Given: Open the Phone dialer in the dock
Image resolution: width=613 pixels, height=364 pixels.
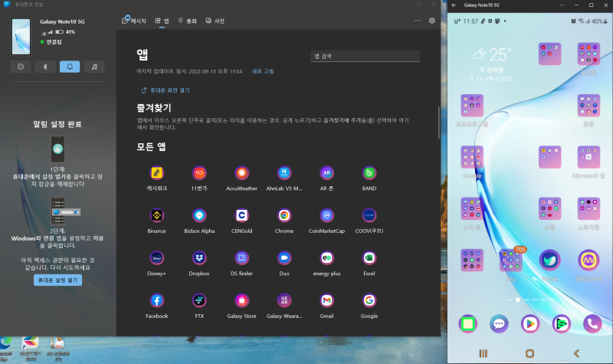Looking at the screenshot, I should (592, 323).
